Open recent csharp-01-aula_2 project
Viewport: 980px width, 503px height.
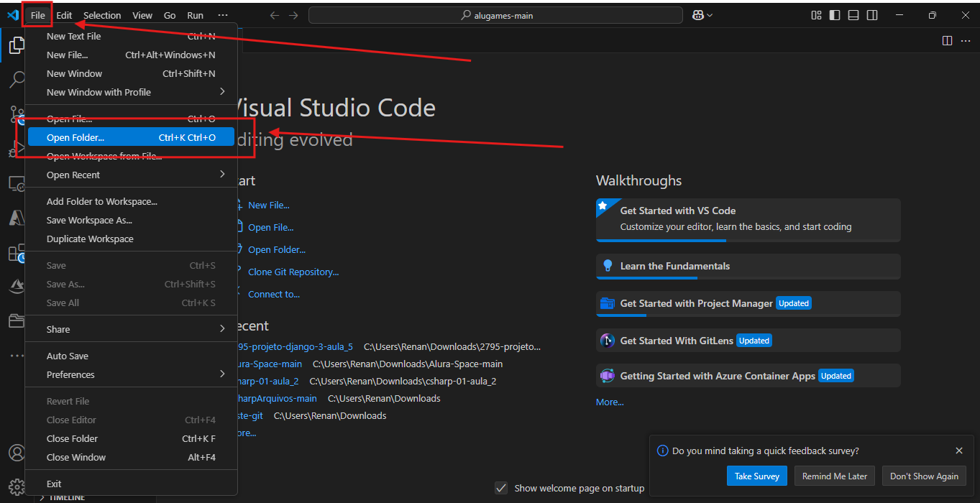coord(268,381)
